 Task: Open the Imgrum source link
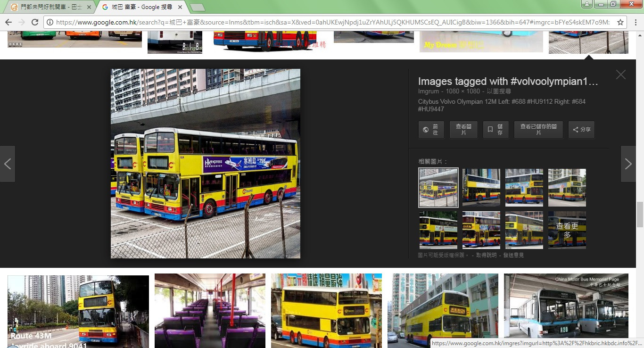429,91
